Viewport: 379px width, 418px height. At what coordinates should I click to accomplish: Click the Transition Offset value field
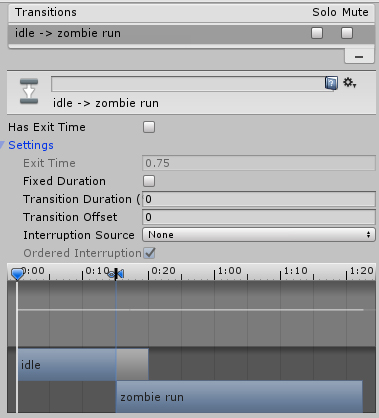259,217
